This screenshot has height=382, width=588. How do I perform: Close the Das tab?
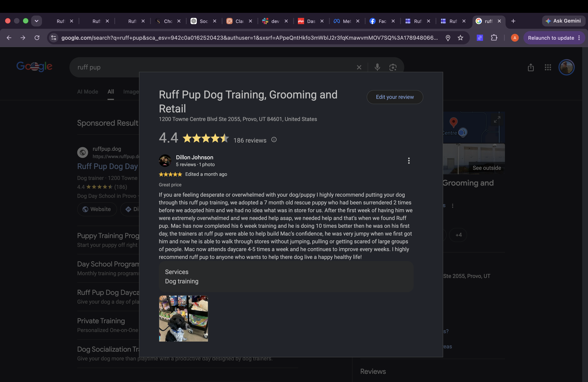322,21
